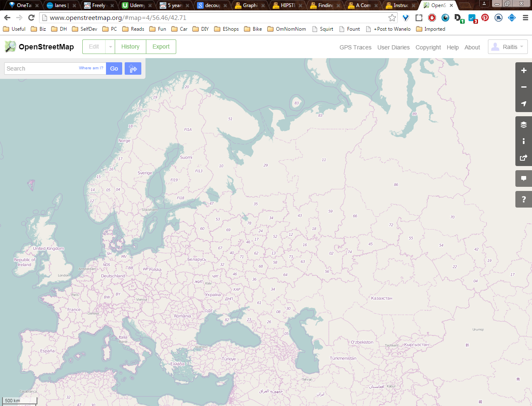Viewport: 532px width, 406px height.
Task: Show my location on the map
Action: pyautogui.click(x=524, y=104)
